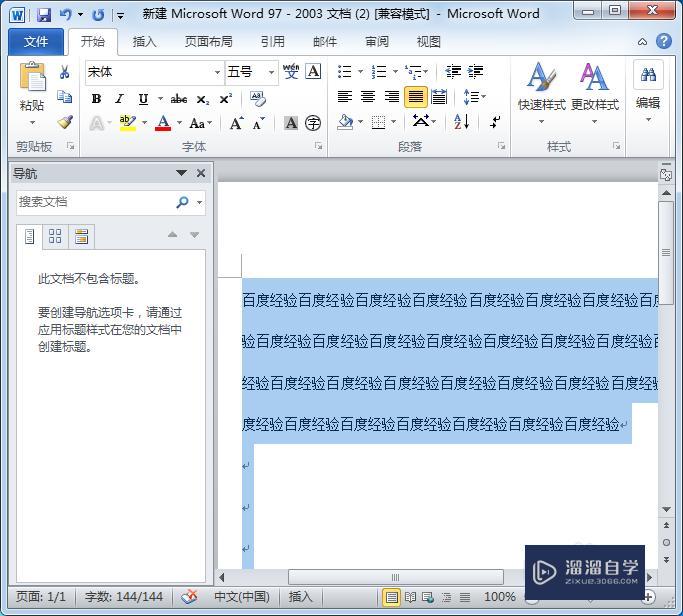Click the Shrink Font button
The height and width of the screenshot is (616, 683).
click(258, 124)
